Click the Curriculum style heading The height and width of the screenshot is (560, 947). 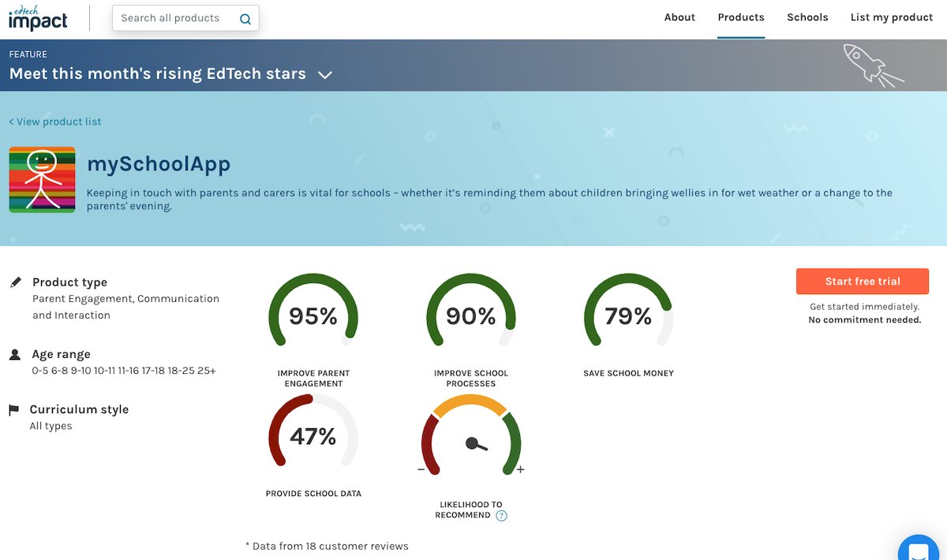pyautogui.click(x=79, y=410)
